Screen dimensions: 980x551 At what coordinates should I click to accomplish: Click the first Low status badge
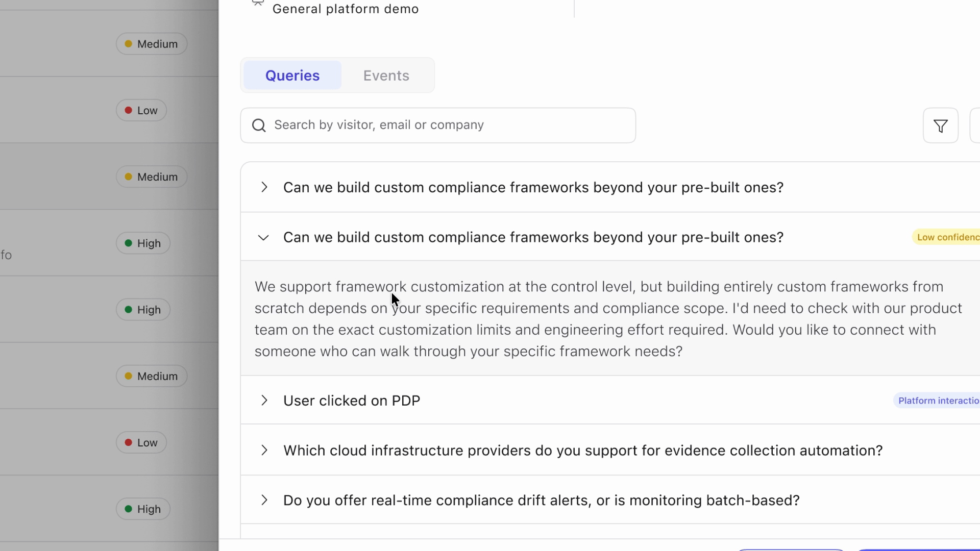pos(141,110)
